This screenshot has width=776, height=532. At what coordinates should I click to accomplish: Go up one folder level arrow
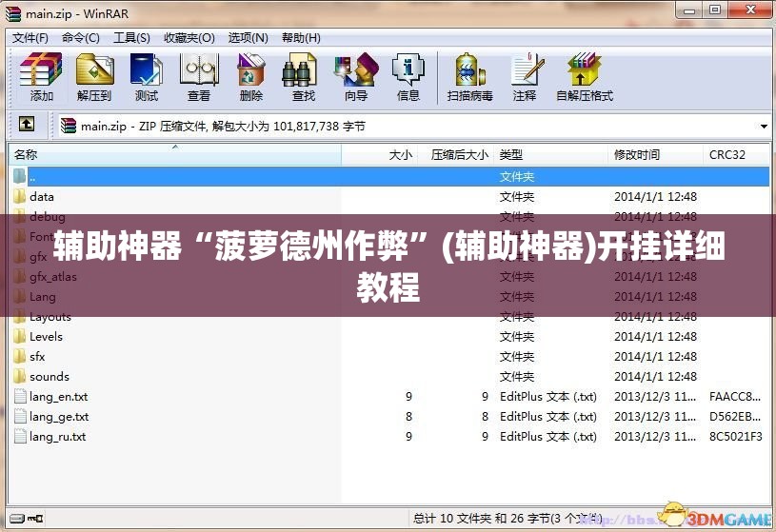point(27,124)
